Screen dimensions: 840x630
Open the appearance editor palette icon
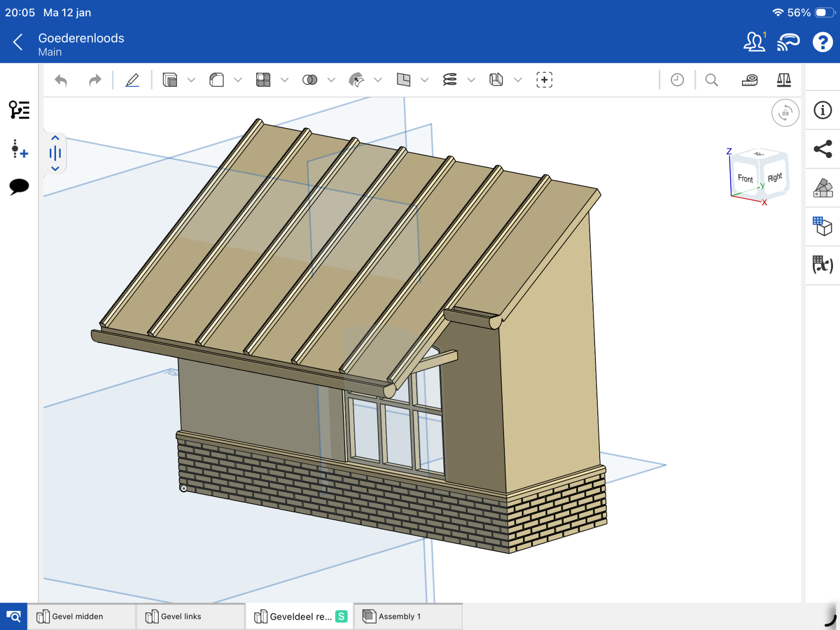point(823,188)
